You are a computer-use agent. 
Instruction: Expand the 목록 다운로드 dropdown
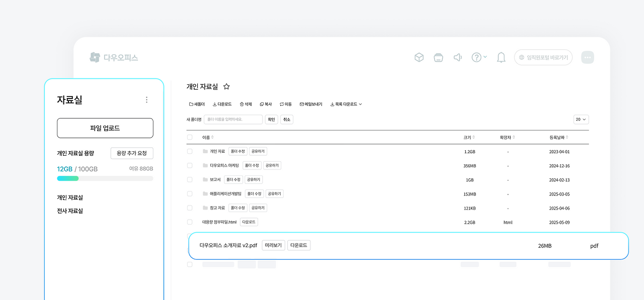pos(346,104)
